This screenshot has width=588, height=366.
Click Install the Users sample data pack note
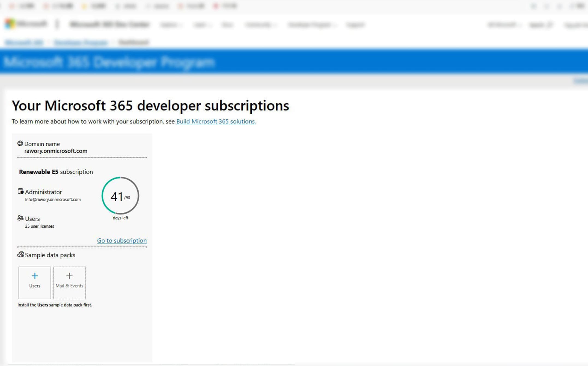click(x=55, y=305)
